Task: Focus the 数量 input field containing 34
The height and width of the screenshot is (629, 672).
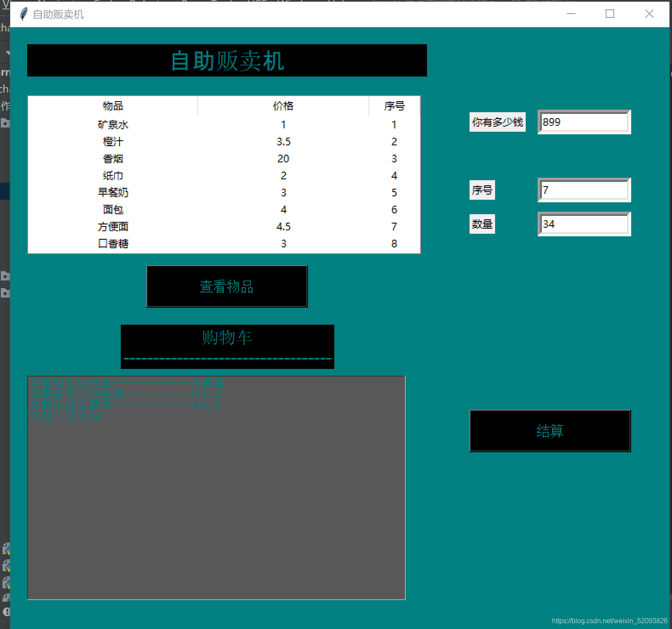Action: pyautogui.click(x=584, y=224)
